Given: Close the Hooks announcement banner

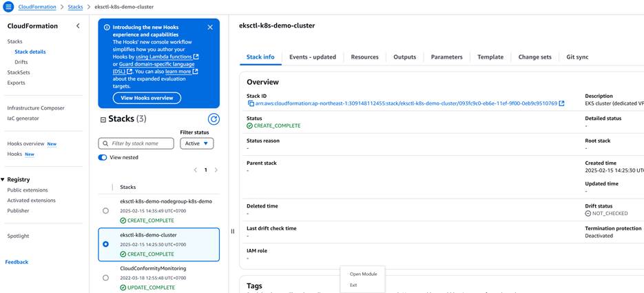Looking at the screenshot, I should click(210, 27).
